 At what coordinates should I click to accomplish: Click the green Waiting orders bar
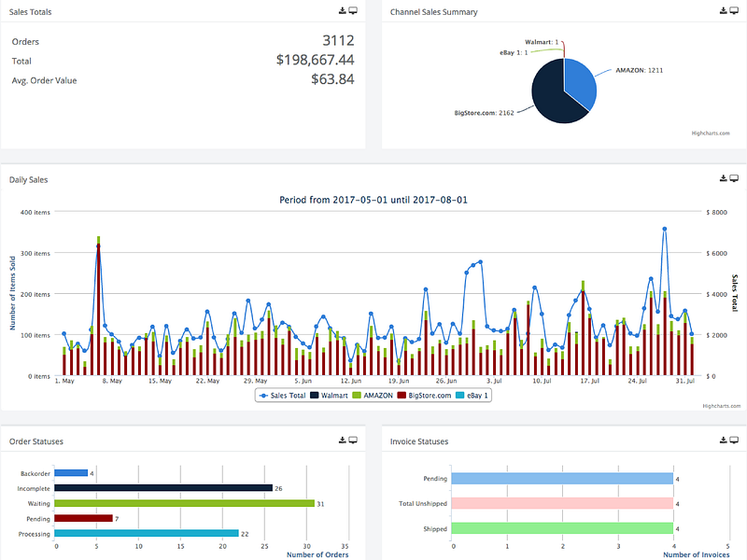point(185,503)
